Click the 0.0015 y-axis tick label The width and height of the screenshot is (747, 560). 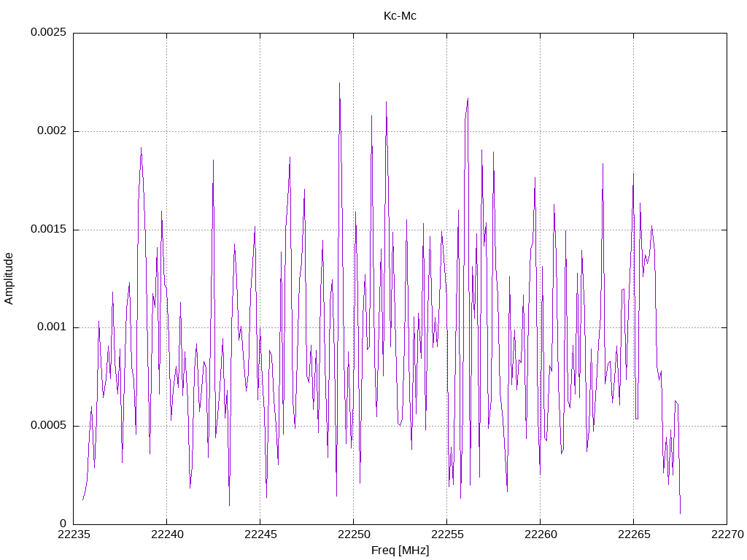(49, 229)
